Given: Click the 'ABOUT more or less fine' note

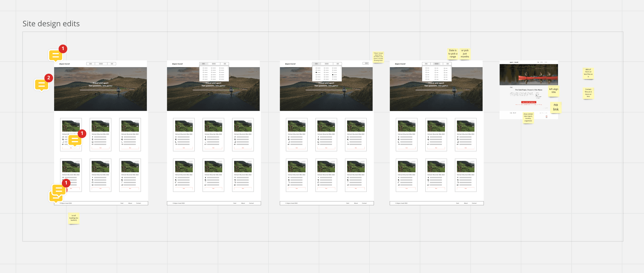Looking at the screenshot, I should [588, 73].
